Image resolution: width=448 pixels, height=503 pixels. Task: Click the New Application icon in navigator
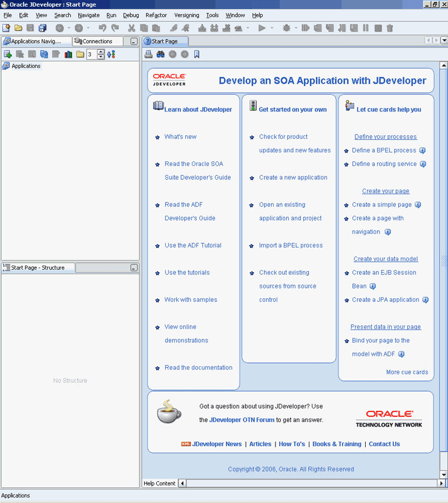click(x=8, y=54)
